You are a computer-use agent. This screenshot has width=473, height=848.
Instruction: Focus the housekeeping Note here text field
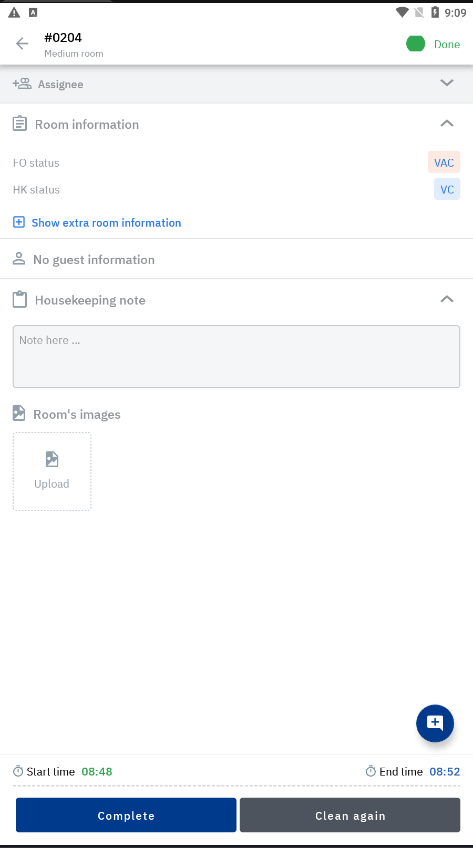point(236,356)
